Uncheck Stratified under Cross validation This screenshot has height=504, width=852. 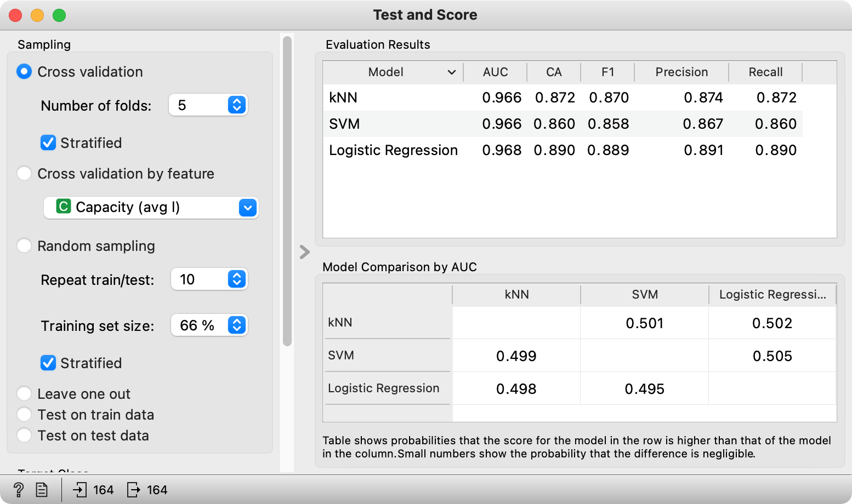(48, 143)
